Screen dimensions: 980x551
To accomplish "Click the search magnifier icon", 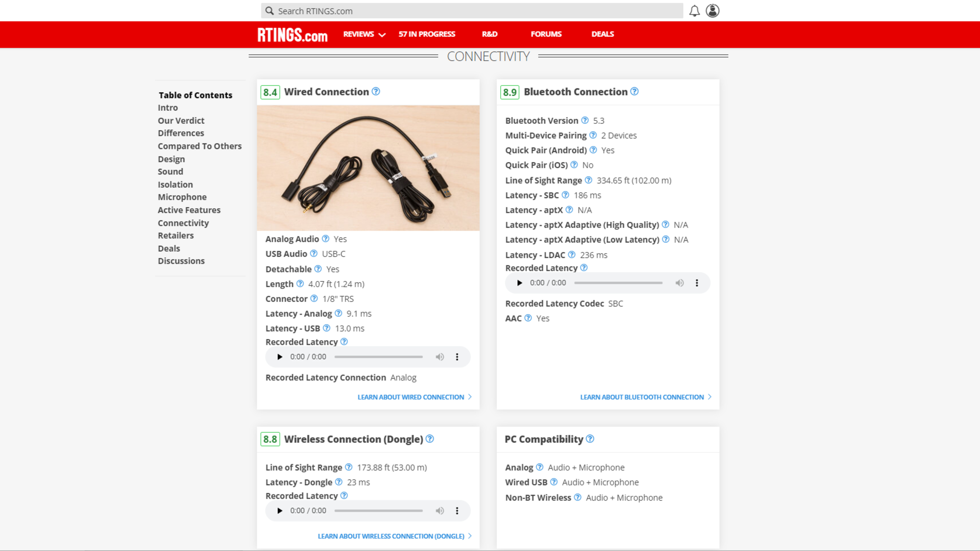I will (x=269, y=11).
